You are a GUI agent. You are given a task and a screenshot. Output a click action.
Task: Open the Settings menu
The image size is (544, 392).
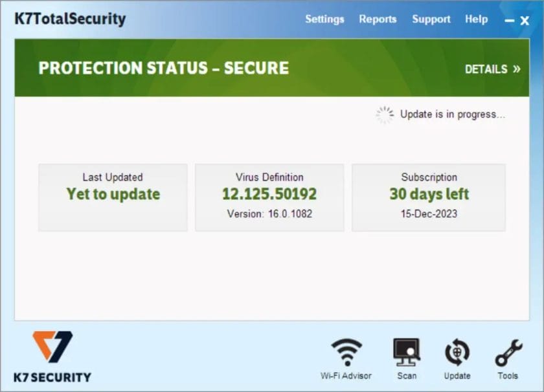coord(324,19)
